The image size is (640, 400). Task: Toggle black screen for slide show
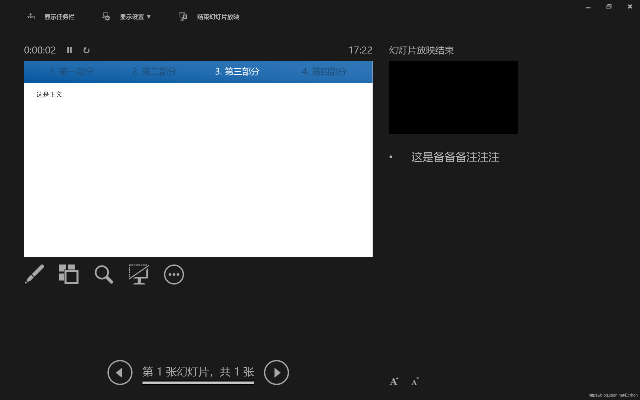(139, 274)
